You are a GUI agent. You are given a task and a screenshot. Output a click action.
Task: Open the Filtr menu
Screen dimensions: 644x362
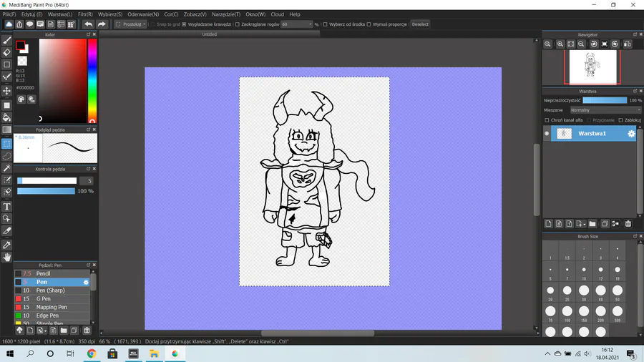click(85, 14)
